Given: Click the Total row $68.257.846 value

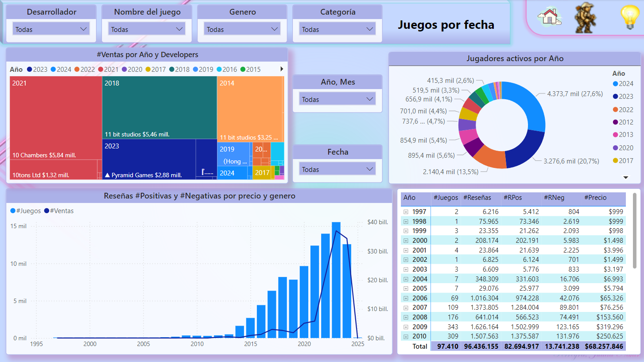Looking at the screenshot, I should coord(604,346).
